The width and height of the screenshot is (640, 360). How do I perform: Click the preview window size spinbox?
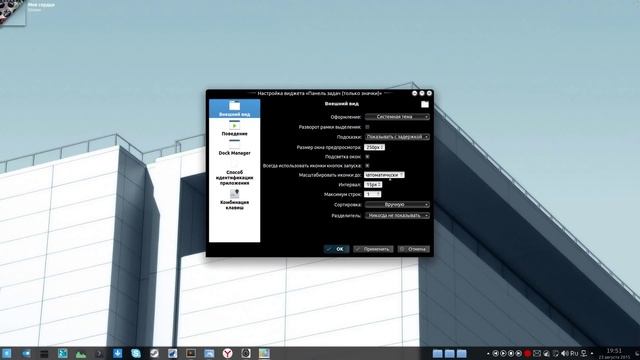374,147
